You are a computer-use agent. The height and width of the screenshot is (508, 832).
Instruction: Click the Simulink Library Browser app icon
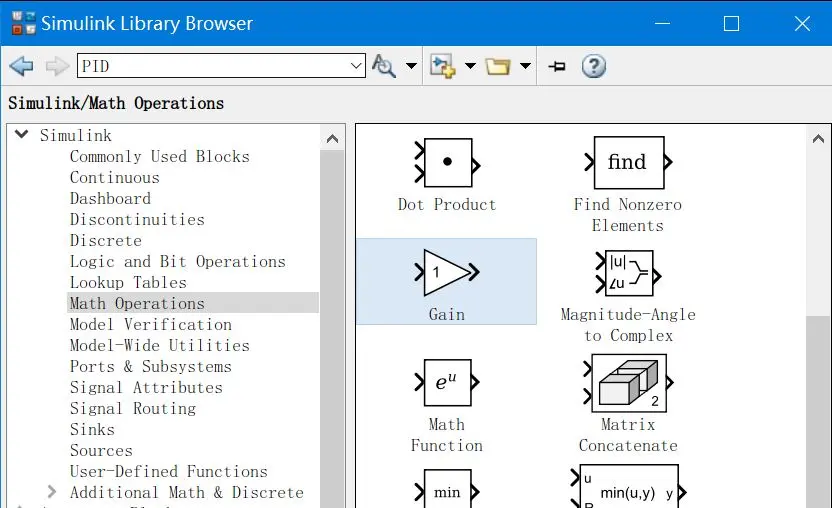pyautogui.click(x=24, y=23)
